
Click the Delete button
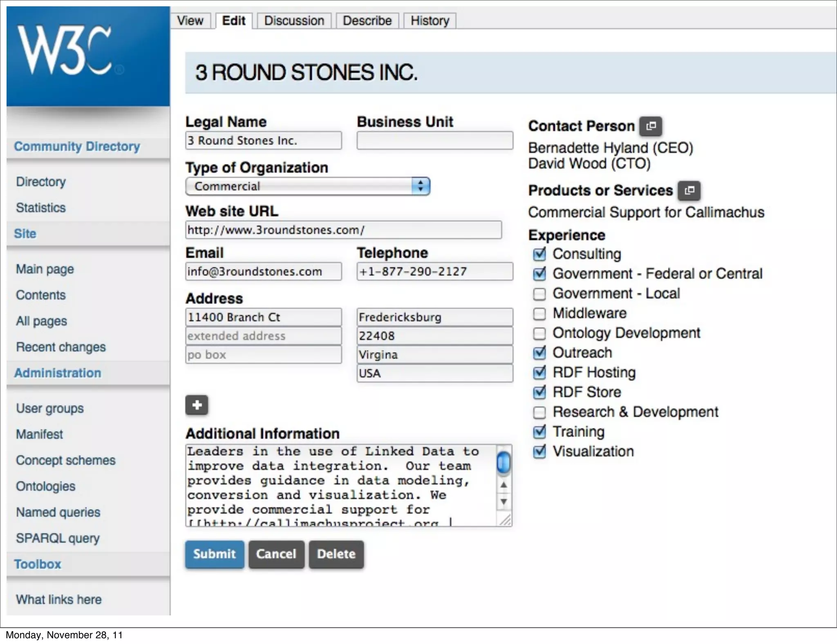pos(336,554)
